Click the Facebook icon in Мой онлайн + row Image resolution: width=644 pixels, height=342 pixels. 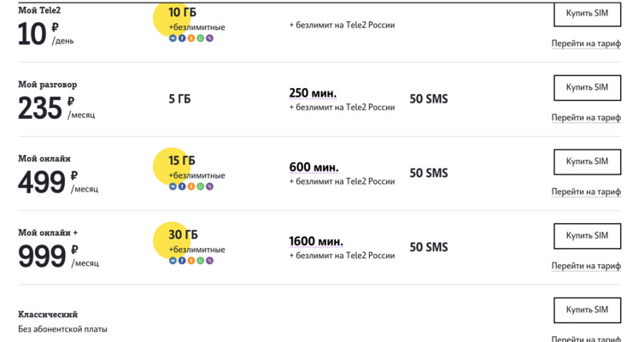(182, 261)
